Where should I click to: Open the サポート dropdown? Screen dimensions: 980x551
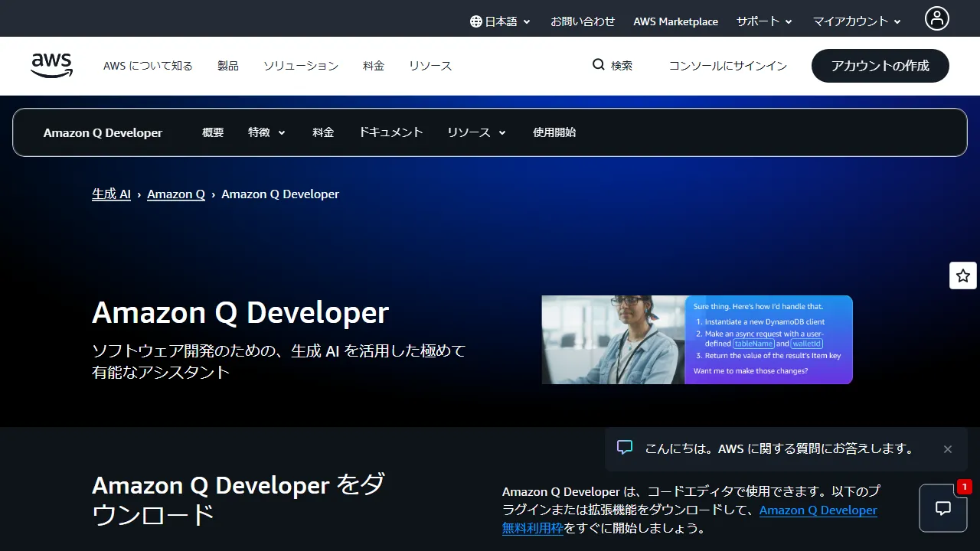pos(763,21)
